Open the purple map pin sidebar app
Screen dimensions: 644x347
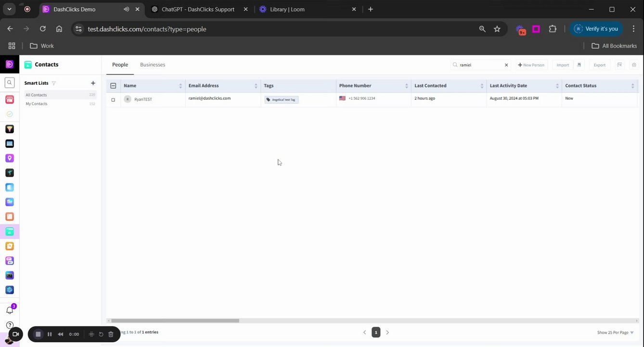click(10, 158)
